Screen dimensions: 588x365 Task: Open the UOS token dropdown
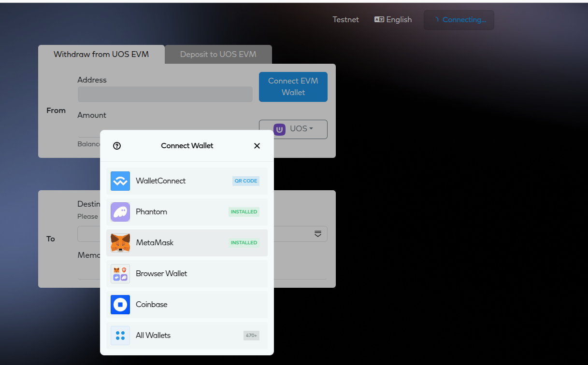click(293, 129)
